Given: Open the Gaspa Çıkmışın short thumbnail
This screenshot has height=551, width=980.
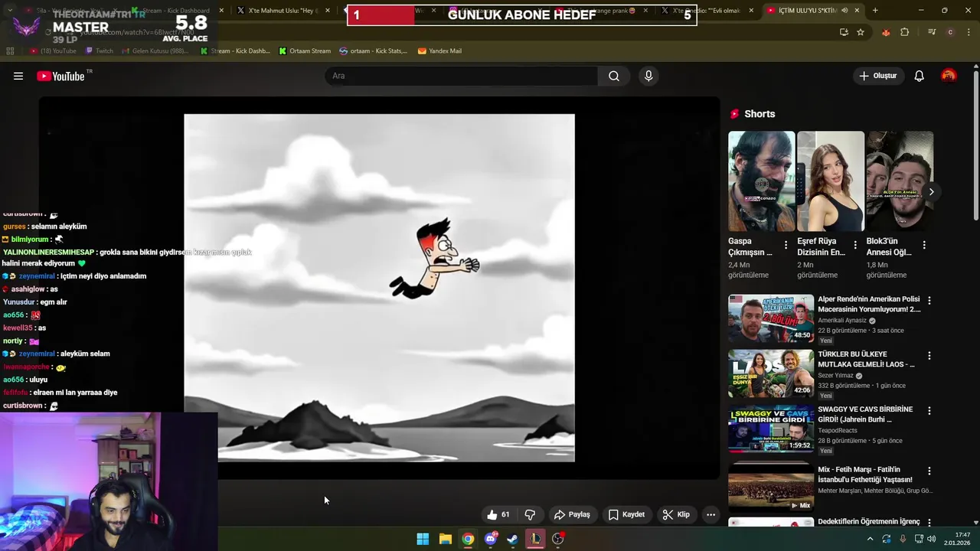Looking at the screenshot, I should tap(762, 181).
